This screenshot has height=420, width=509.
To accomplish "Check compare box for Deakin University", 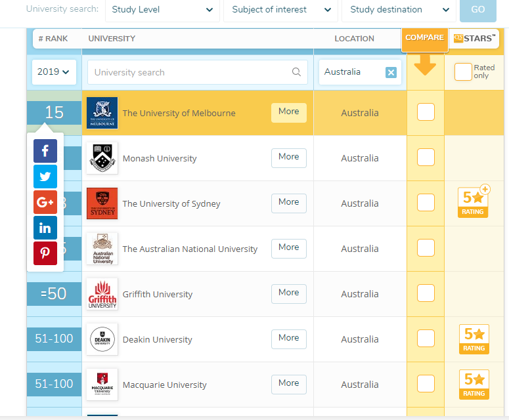I will coord(426,338).
